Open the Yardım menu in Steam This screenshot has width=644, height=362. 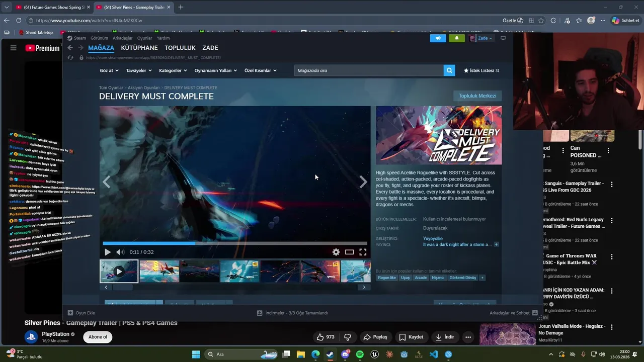click(163, 38)
